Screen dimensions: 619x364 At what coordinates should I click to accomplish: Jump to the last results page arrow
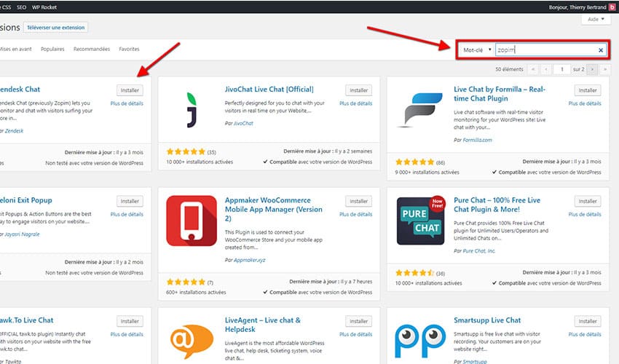[x=604, y=69]
